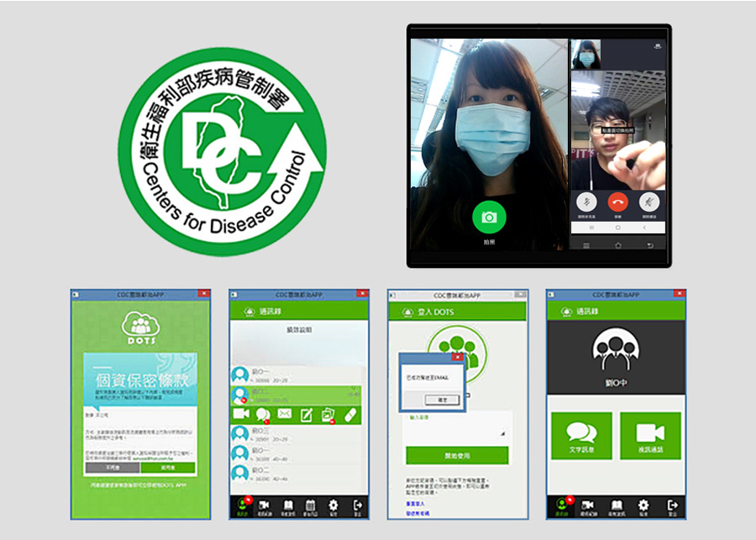Tap the cloud icon atop video call
The width and height of the screenshot is (756, 540).
click(x=657, y=46)
